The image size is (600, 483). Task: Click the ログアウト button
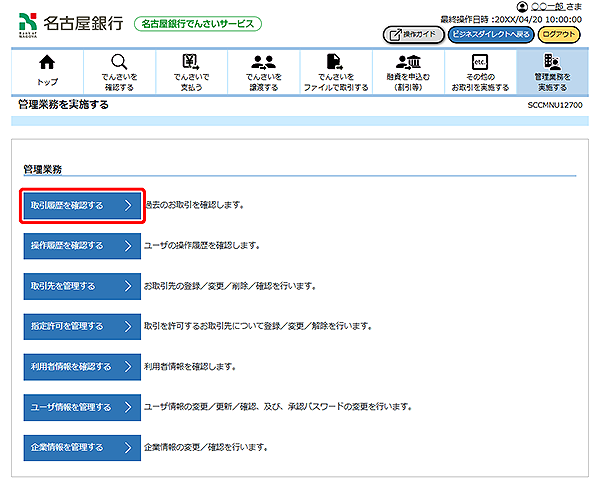[558, 35]
